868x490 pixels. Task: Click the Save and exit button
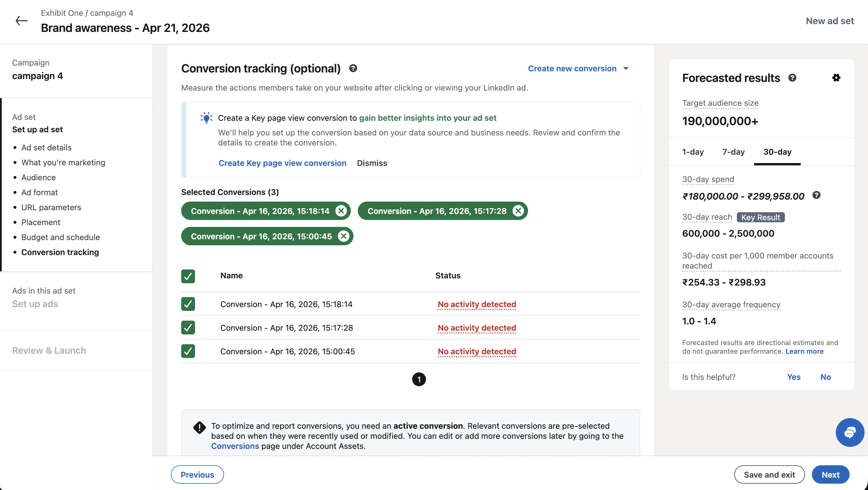[769, 474]
